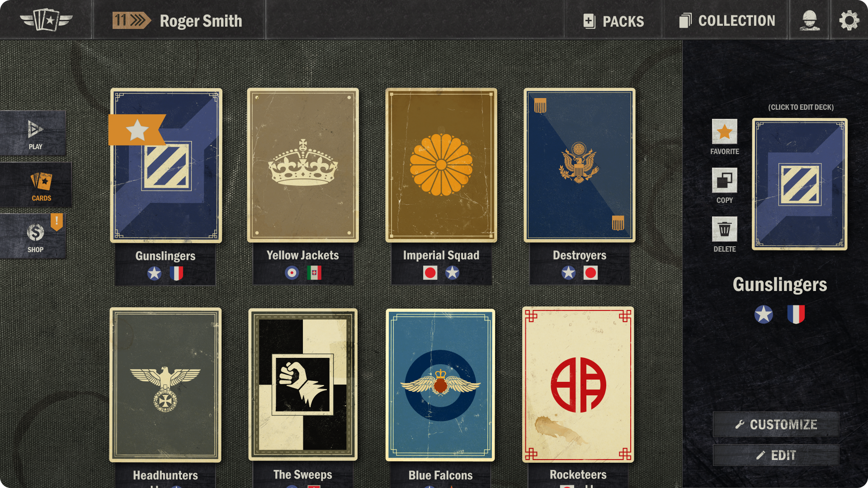The height and width of the screenshot is (488, 868).
Task: Open the Packs menu
Action: (613, 21)
